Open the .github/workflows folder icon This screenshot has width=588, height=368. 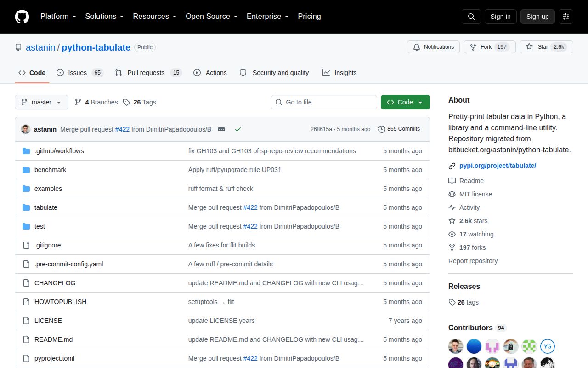click(26, 151)
